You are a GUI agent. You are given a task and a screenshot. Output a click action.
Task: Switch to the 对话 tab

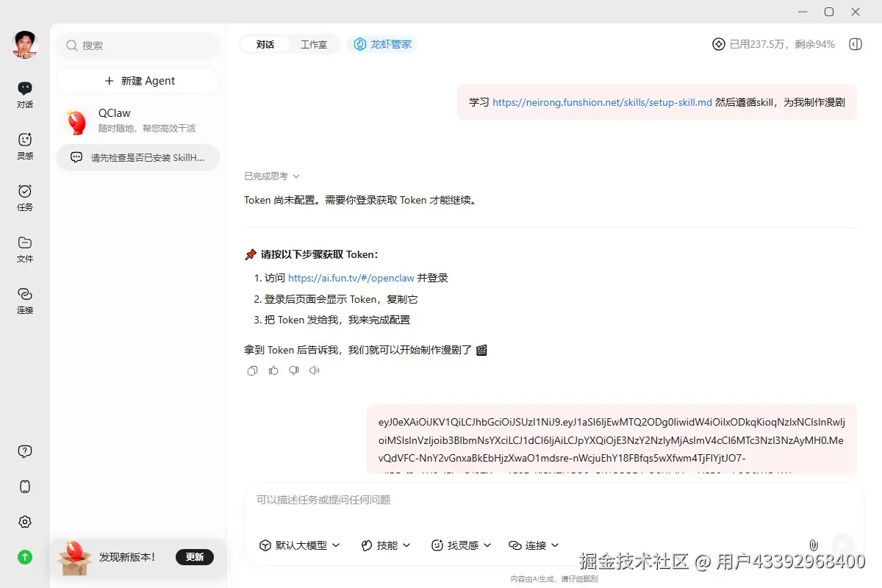click(x=265, y=44)
